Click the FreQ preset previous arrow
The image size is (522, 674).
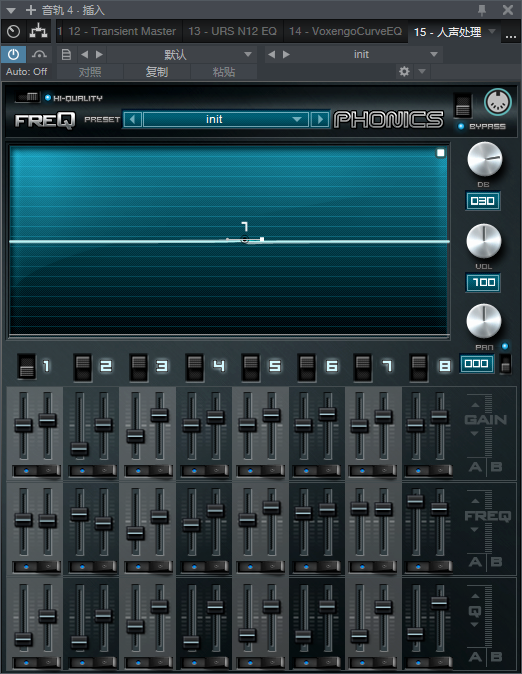(132, 119)
